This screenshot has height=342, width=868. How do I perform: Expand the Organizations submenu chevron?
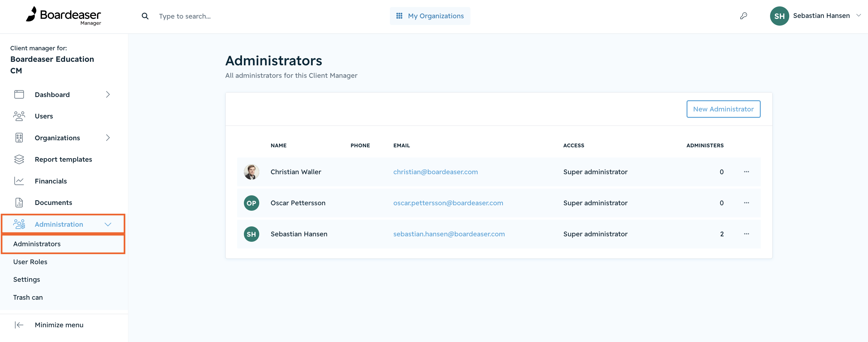pyautogui.click(x=108, y=138)
